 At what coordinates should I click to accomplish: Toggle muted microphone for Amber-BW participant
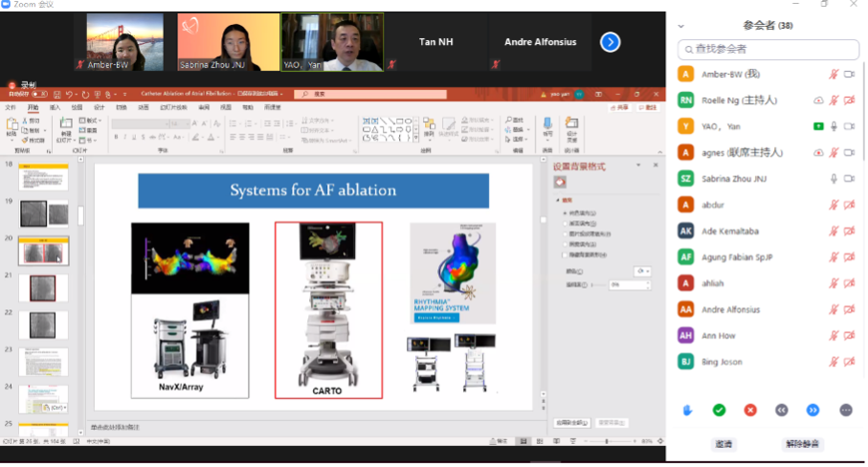tap(834, 74)
